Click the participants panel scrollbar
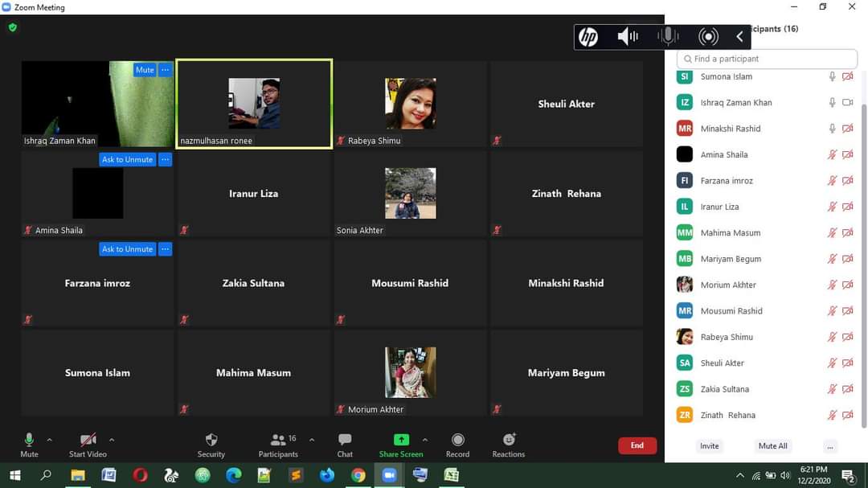This screenshot has width=868, height=488. point(863,266)
